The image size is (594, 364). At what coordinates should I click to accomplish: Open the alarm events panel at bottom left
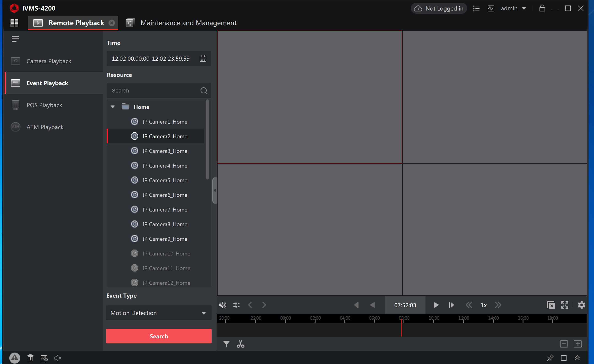[14, 358]
